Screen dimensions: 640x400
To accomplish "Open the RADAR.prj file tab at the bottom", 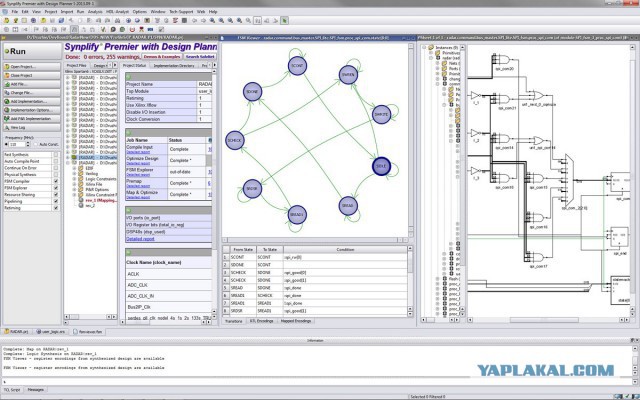I will point(16,332).
